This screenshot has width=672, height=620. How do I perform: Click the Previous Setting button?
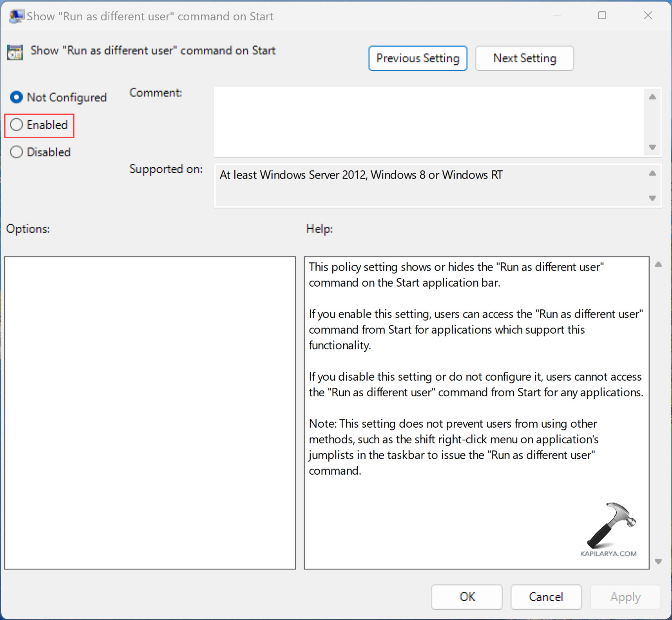(x=417, y=58)
